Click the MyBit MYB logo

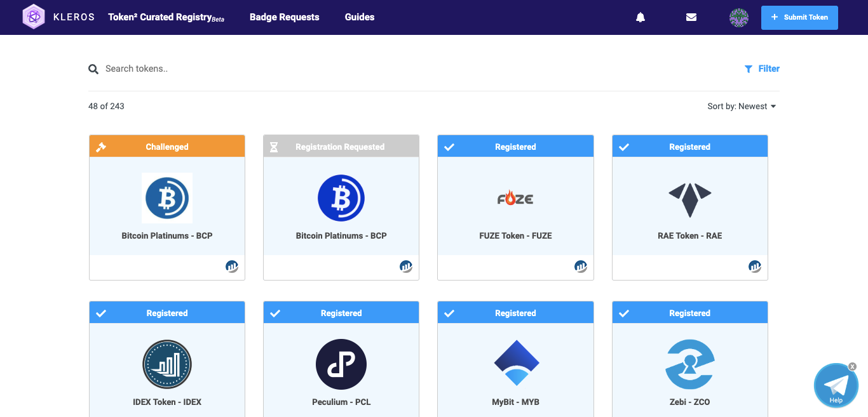pyautogui.click(x=516, y=363)
